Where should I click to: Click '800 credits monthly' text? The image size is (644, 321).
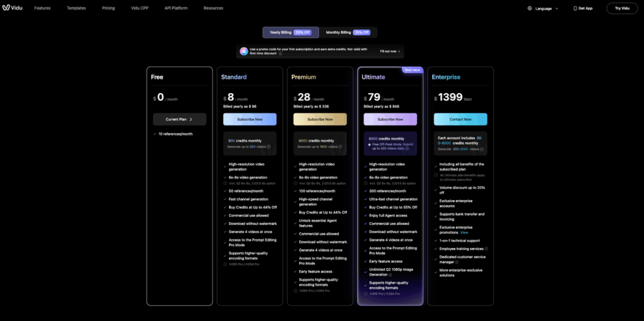[x=246, y=140]
